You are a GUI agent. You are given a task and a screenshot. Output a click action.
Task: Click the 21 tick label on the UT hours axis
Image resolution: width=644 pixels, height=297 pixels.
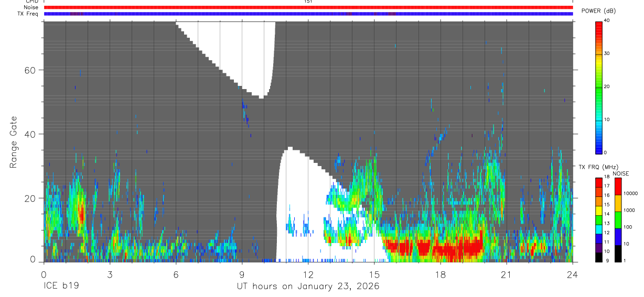pyautogui.click(x=506, y=274)
